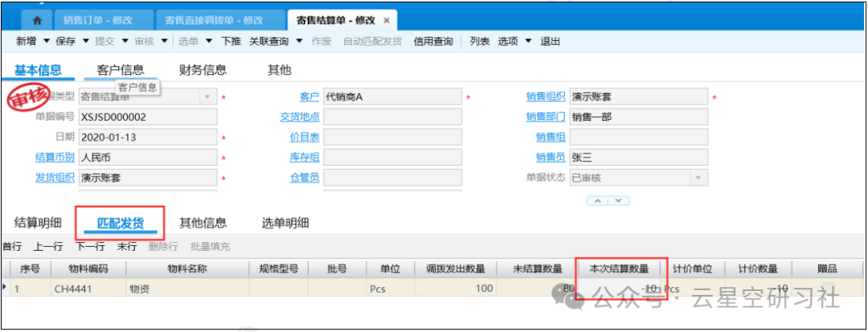Screen dimensions: 868x332
Task: Click the home icon tab
Action: click(37, 20)
